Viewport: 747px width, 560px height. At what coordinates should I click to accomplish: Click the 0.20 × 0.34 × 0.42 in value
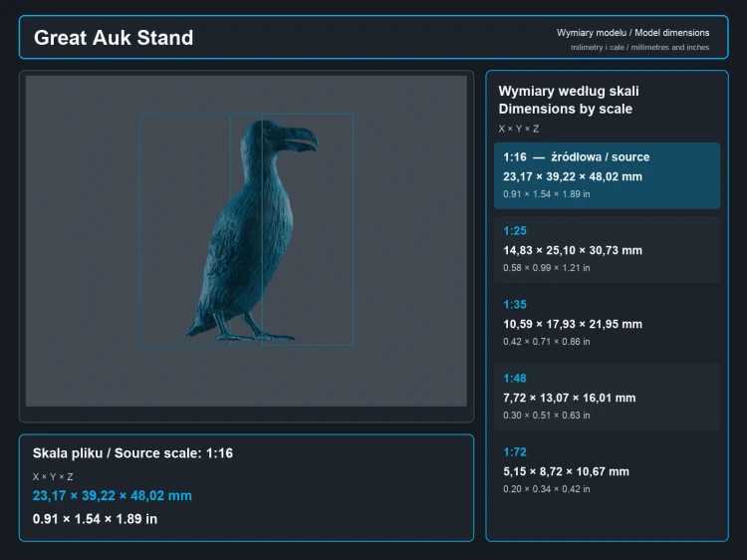(547, 489)
